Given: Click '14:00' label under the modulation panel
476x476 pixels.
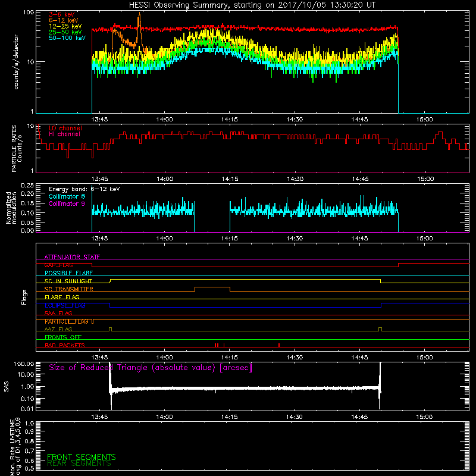Looking at the screenshot, I should pyautogui.click(x=165, y=239).
